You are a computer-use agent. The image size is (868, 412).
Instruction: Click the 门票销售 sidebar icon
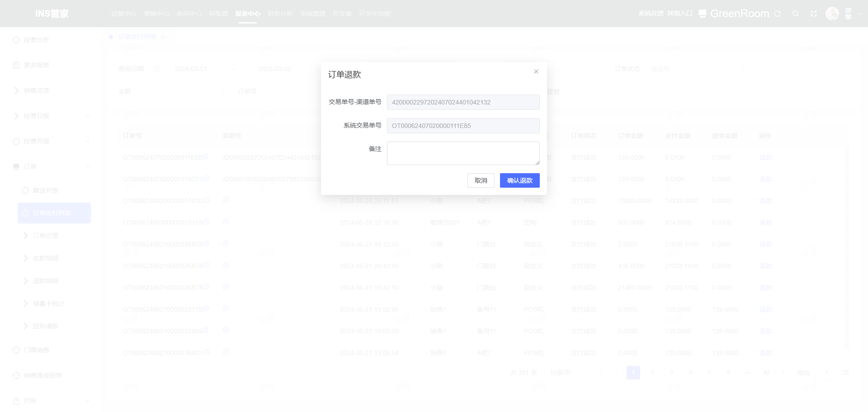(x=16, y=350)
